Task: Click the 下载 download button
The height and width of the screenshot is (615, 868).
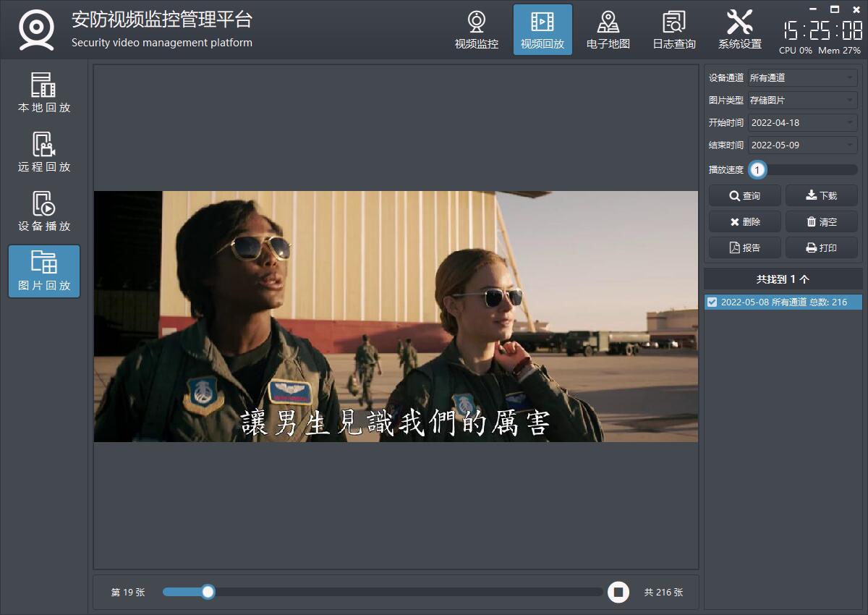Action: [821, 195]
